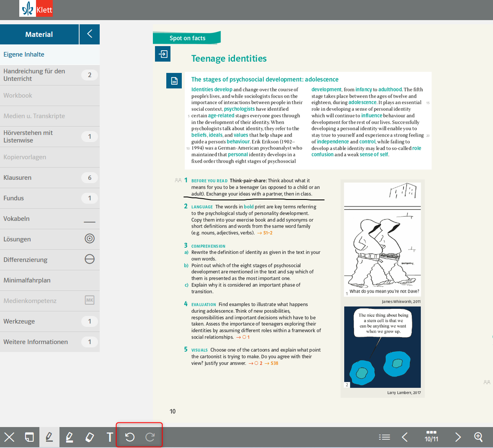Click the 'COMPREHENSION' task label
Image resolution: width=493 pixels, height=448 pixels.
[208, 246]
